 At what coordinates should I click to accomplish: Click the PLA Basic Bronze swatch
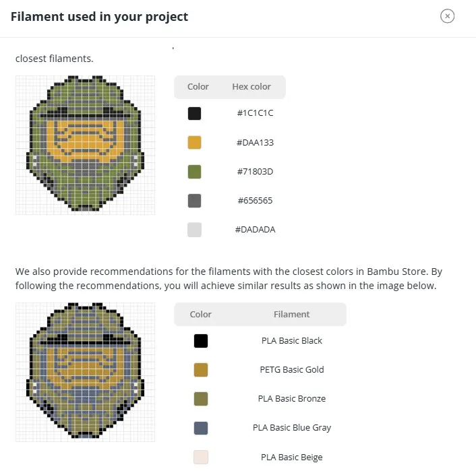click(x=201, y=399)
